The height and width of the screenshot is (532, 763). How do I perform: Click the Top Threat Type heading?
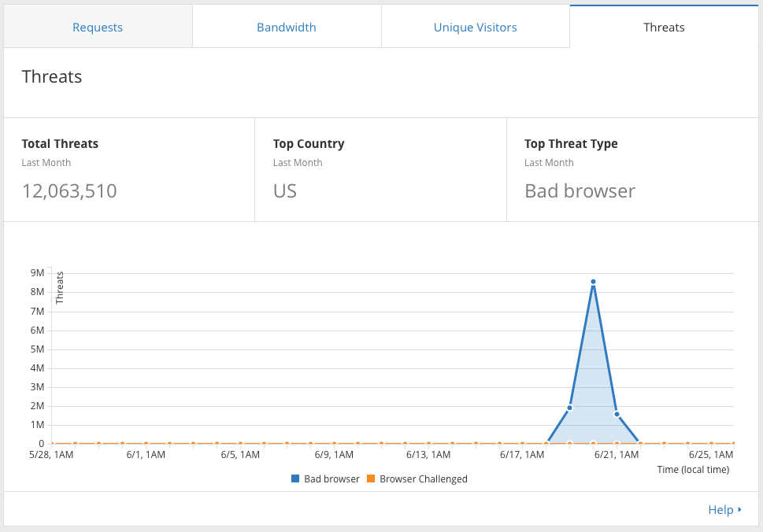pos(571,144)
